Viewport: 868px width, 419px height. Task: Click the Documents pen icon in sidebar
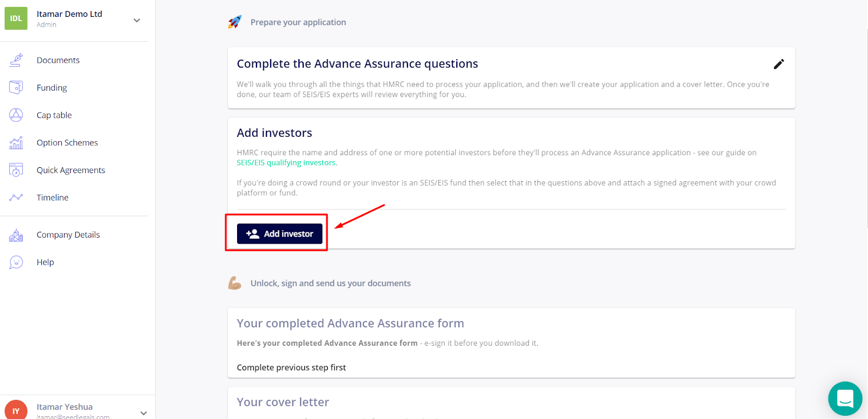pyautogui.click(x=16, y=60)
